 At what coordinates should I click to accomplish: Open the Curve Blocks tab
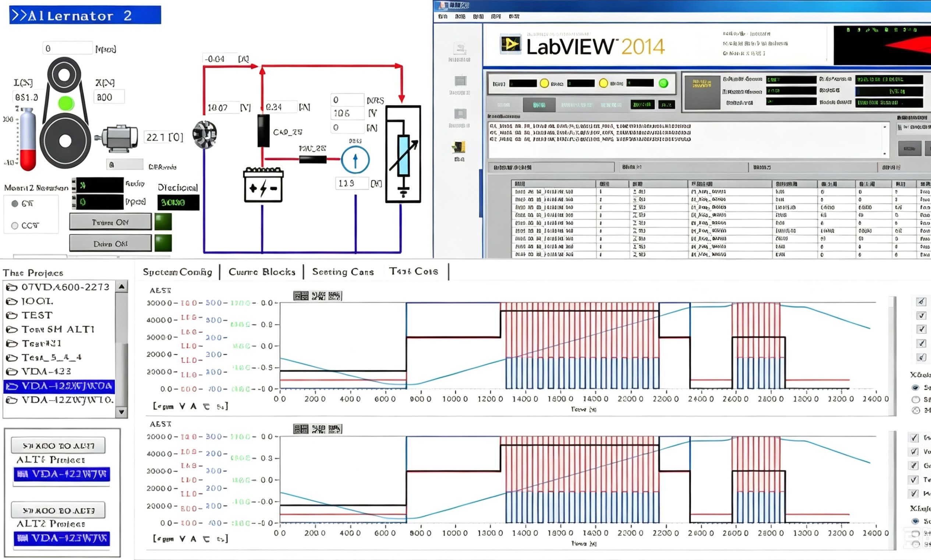click(x=262, y=272)
